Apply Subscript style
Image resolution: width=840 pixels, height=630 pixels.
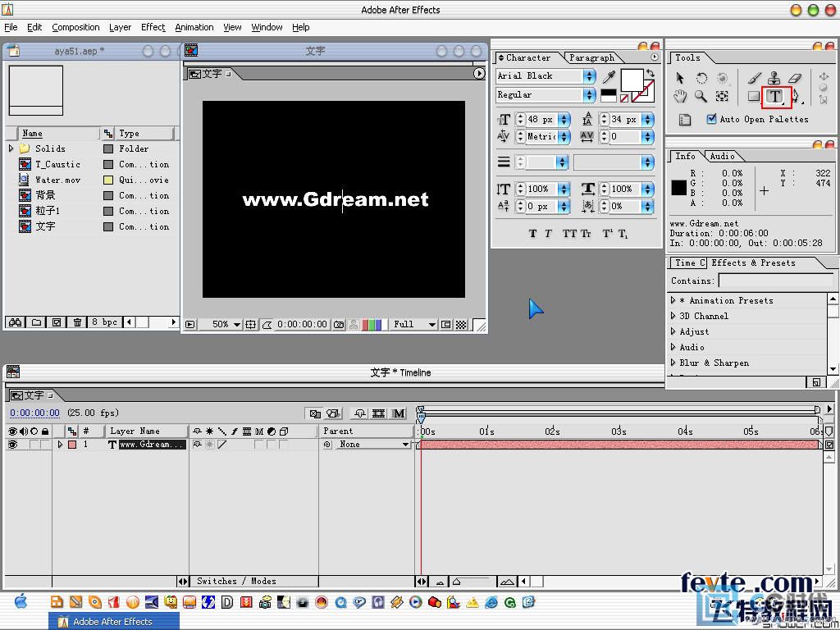pos(623,234)
